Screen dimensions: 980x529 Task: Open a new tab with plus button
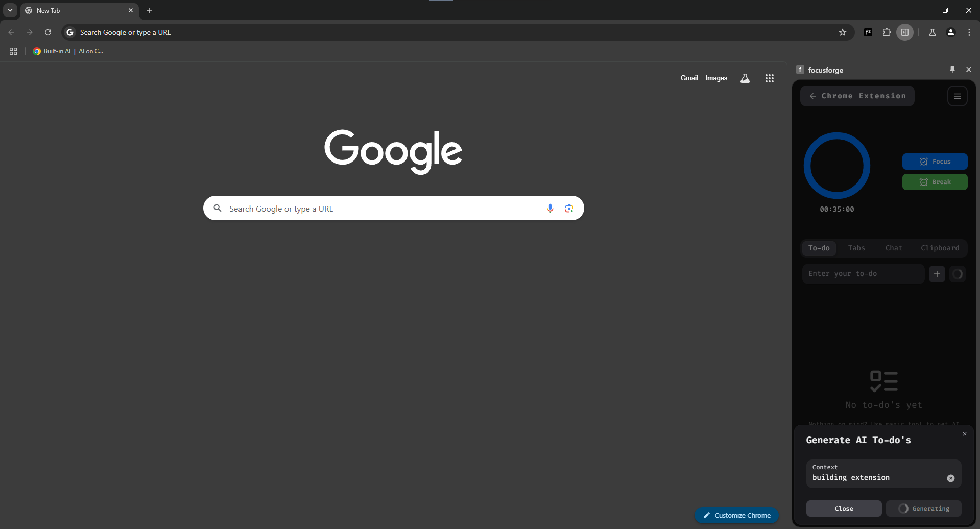point(149,10)
